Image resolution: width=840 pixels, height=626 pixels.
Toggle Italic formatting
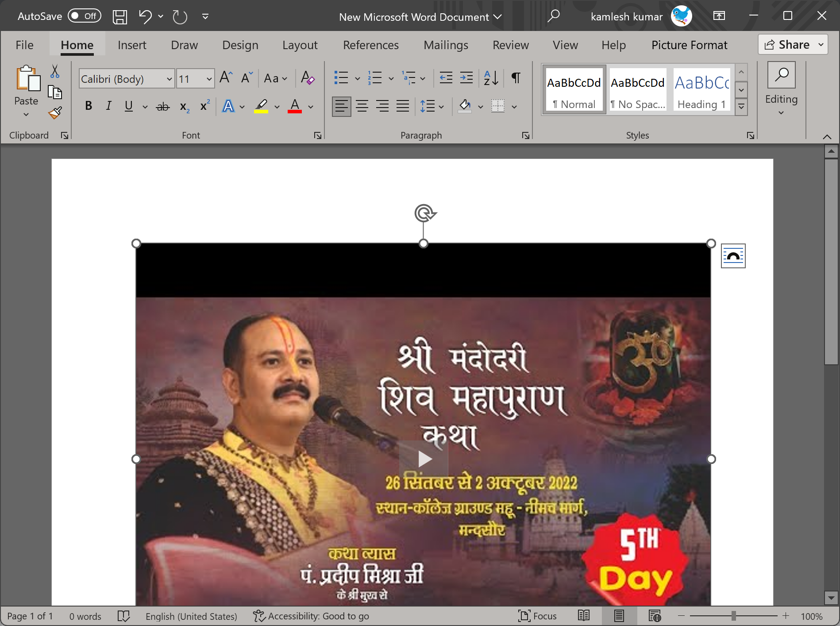coord(108,106)
